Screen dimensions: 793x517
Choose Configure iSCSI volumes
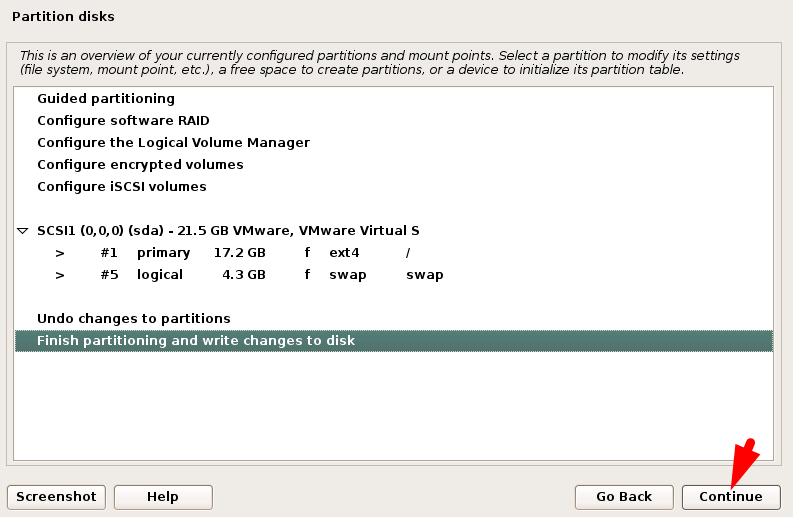tap(121, 186)
